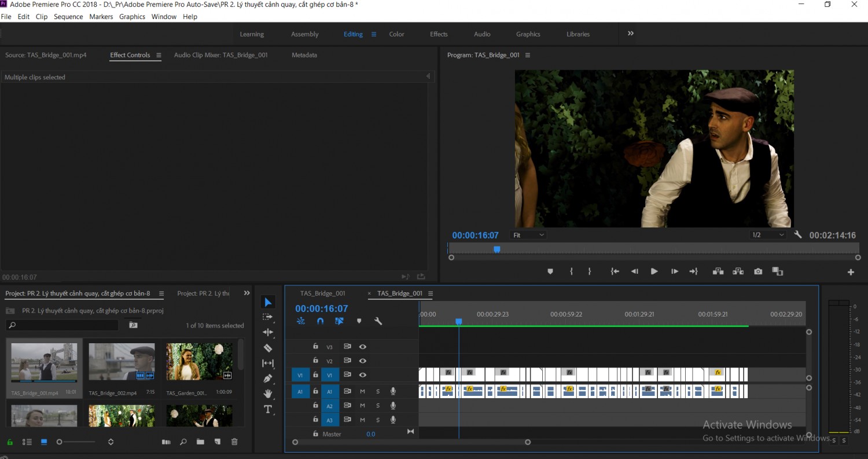Select the Razor tool

[x=268, y=348]
